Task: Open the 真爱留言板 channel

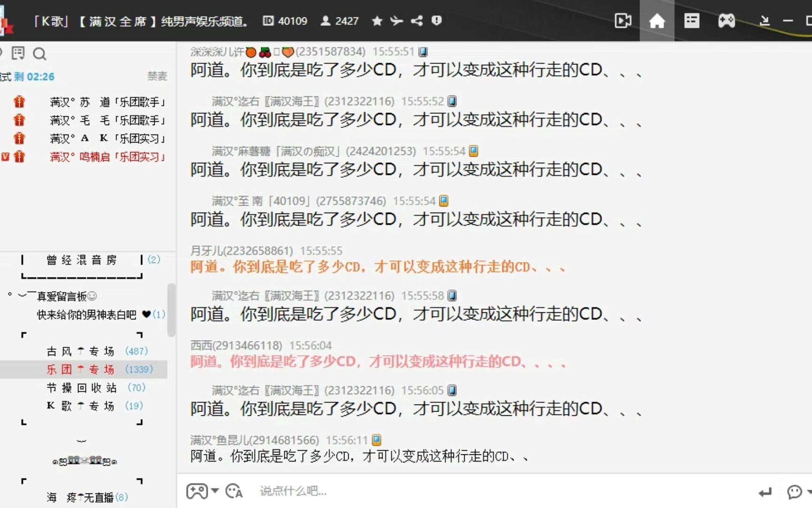Action: coord(66,296)
